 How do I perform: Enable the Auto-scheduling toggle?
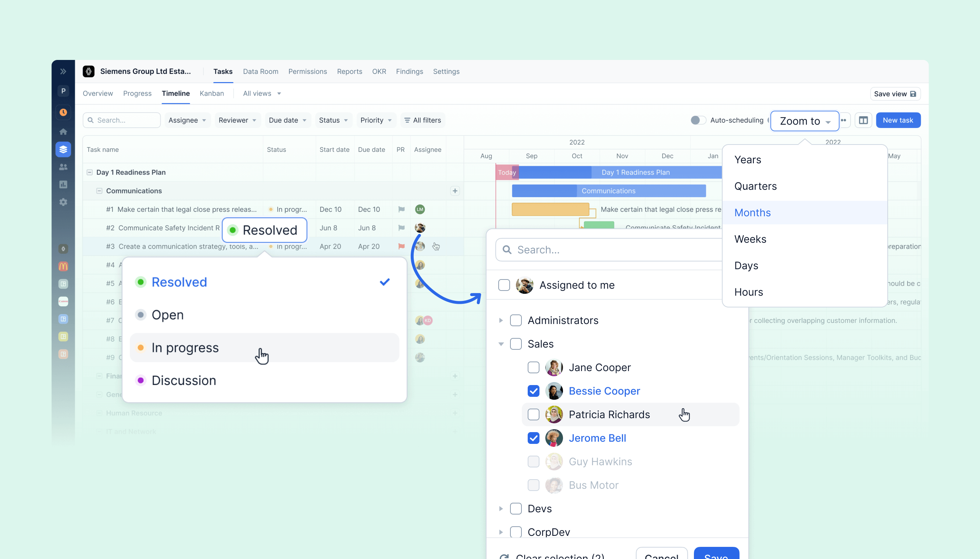(x=698, y=120)
